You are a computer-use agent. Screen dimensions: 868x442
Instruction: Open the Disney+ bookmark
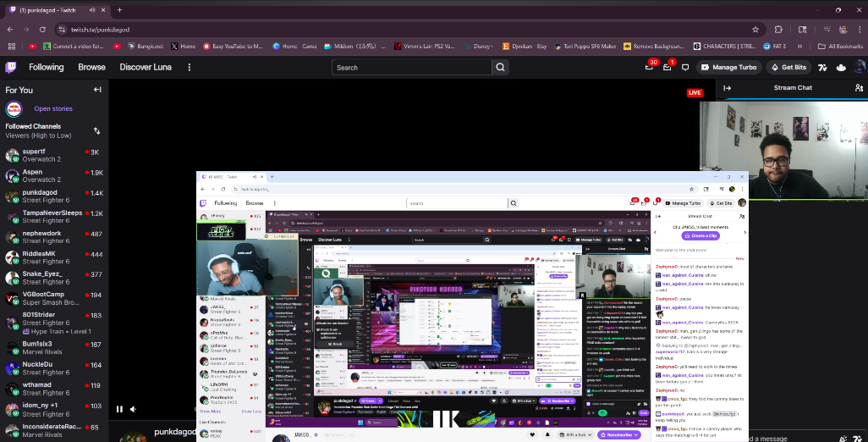[x=478, y=47]
